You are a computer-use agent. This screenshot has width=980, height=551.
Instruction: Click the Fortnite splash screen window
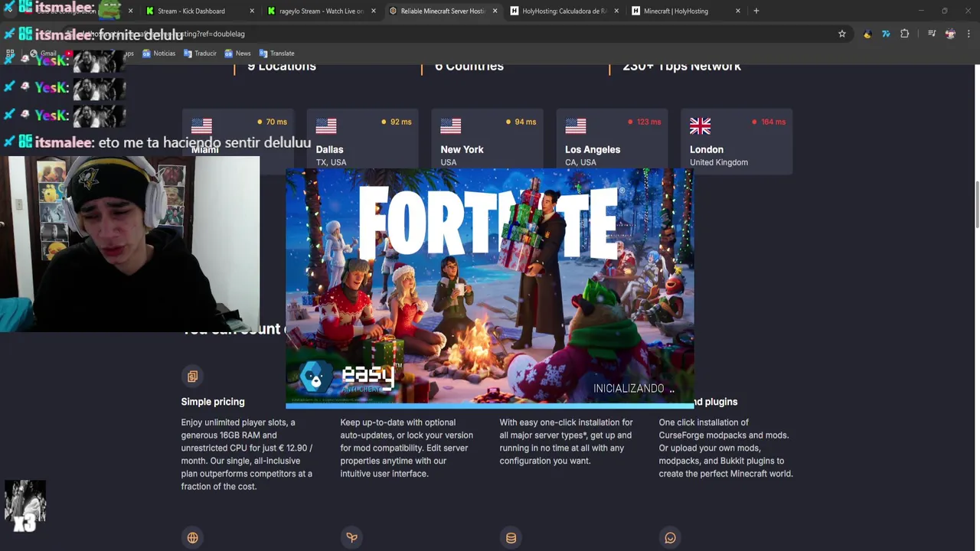490,289
